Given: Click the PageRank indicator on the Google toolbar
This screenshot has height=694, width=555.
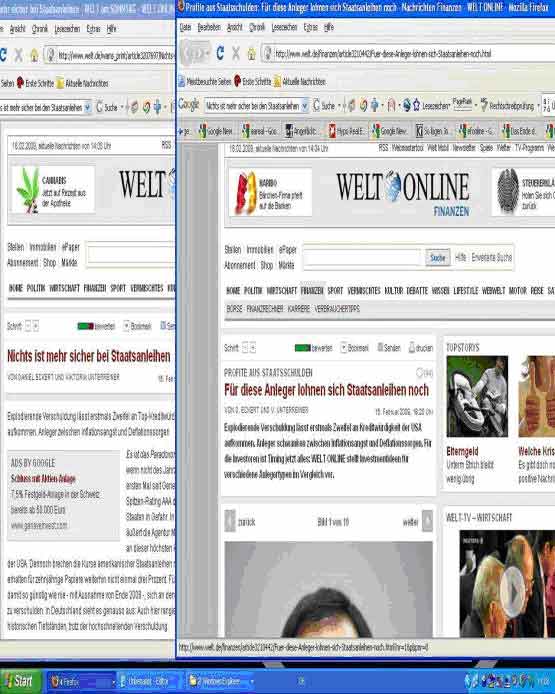Looking at the screenshot, I should tap(462, 103).
